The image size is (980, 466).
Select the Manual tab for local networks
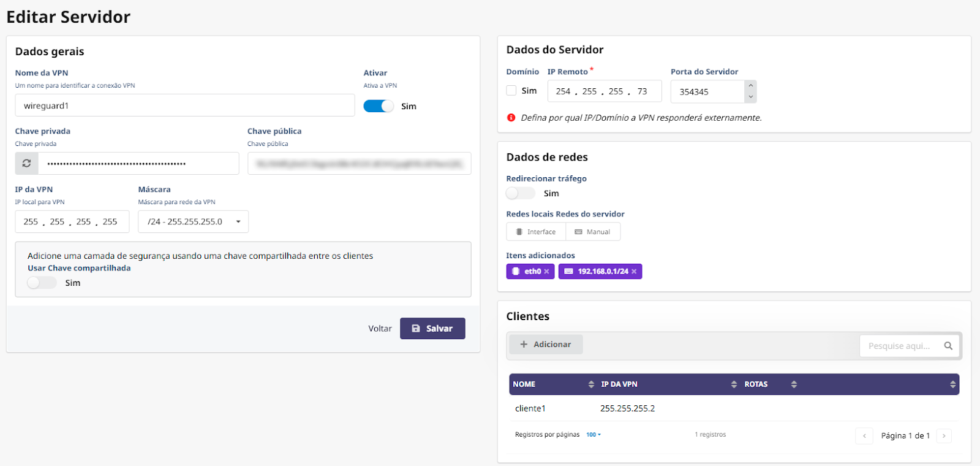pyautogui.click(x=593, y=232)
